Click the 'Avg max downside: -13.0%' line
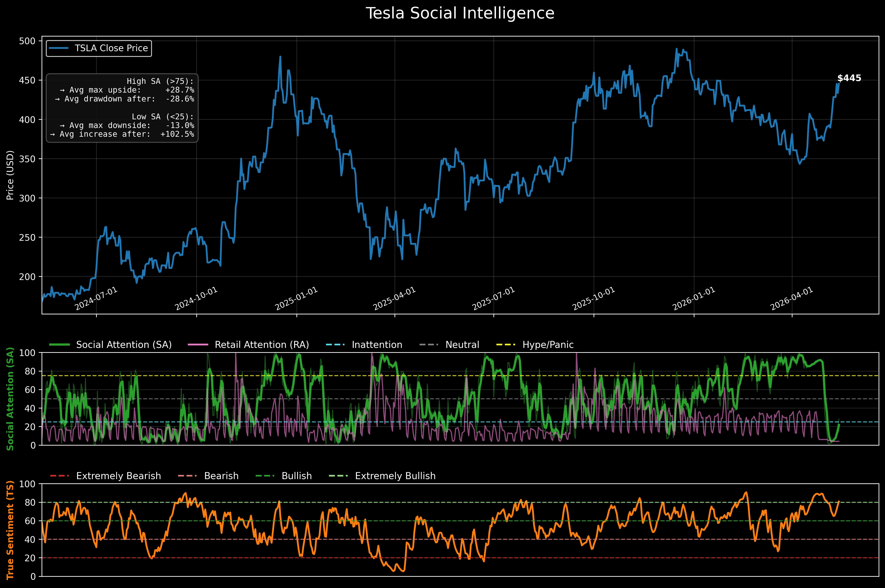885x588 pixels. coord(127,126)
